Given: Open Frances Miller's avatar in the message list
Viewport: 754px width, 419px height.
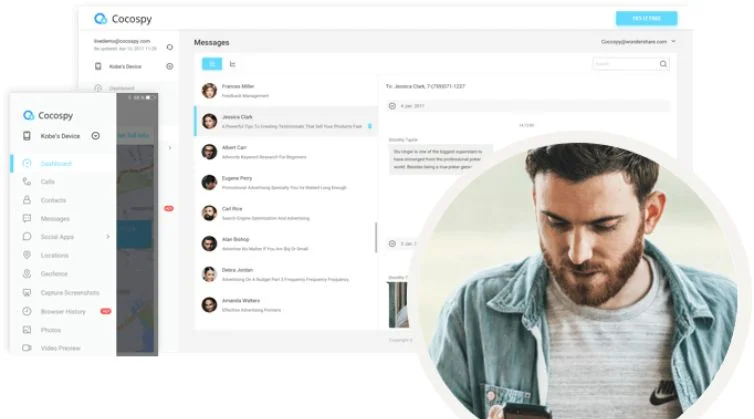Looking at the screenshot, I should tap(209, 90).
